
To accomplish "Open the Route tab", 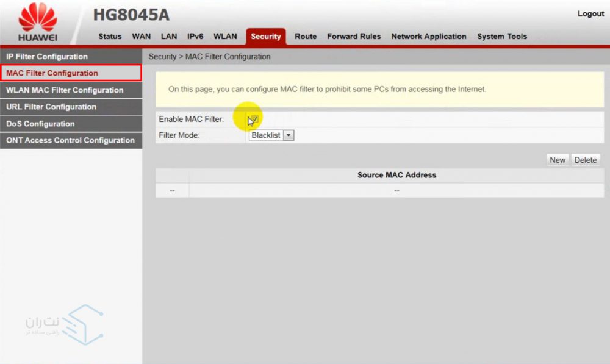I will pos(306,37).
